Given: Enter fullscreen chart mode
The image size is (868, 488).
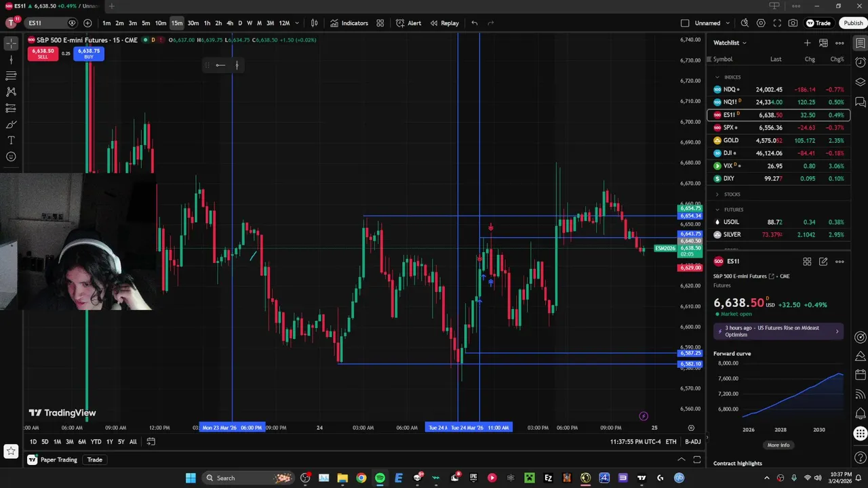Looking at the screenshot, I should click(777, 23).
